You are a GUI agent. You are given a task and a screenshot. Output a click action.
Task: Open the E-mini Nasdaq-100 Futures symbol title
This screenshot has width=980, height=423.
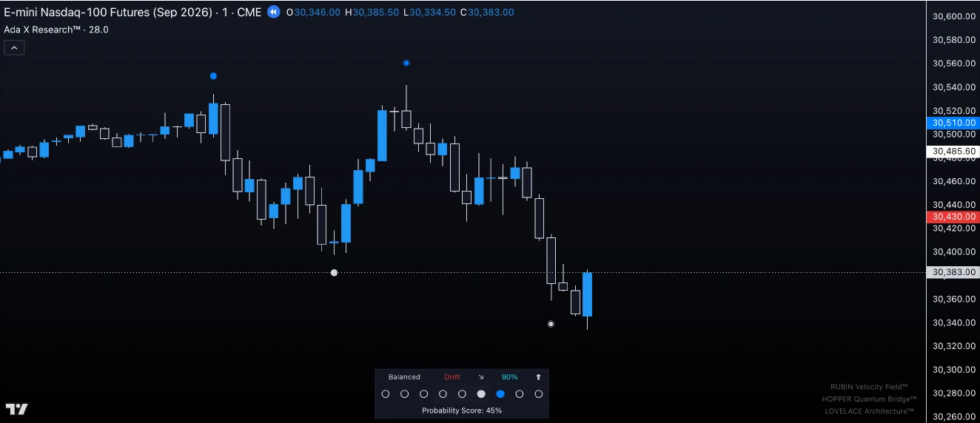click(132, 12)
